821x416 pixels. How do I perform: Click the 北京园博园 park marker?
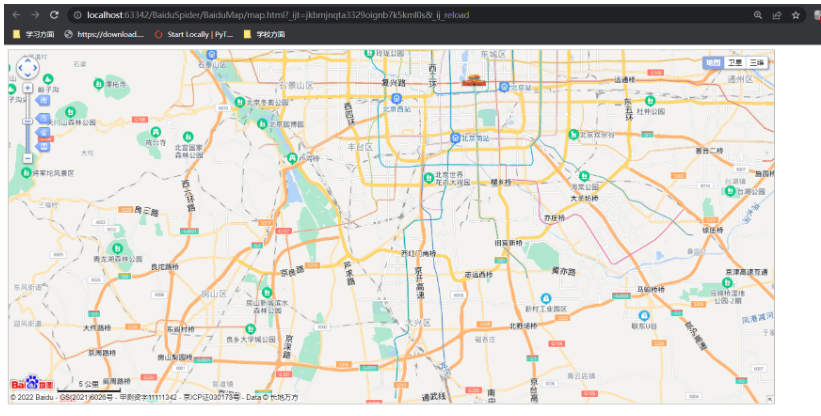(x=262, y=124)
